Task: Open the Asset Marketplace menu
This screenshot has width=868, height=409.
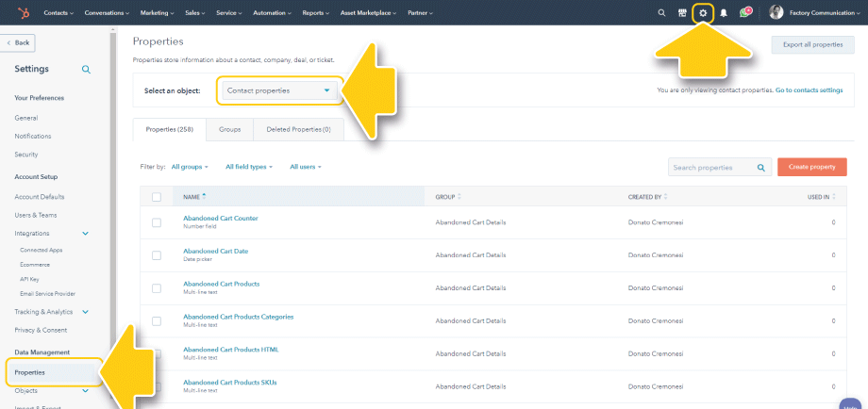Action: click(369, 12)
